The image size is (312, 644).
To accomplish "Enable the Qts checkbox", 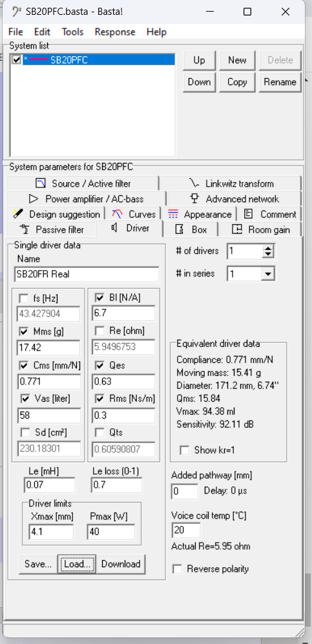I will coord(99,433).
